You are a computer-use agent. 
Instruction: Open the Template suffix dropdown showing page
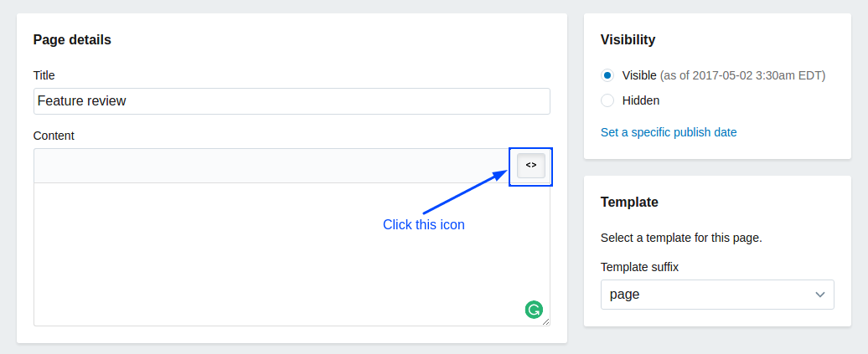pyautogui.click(x=717, y=295)
